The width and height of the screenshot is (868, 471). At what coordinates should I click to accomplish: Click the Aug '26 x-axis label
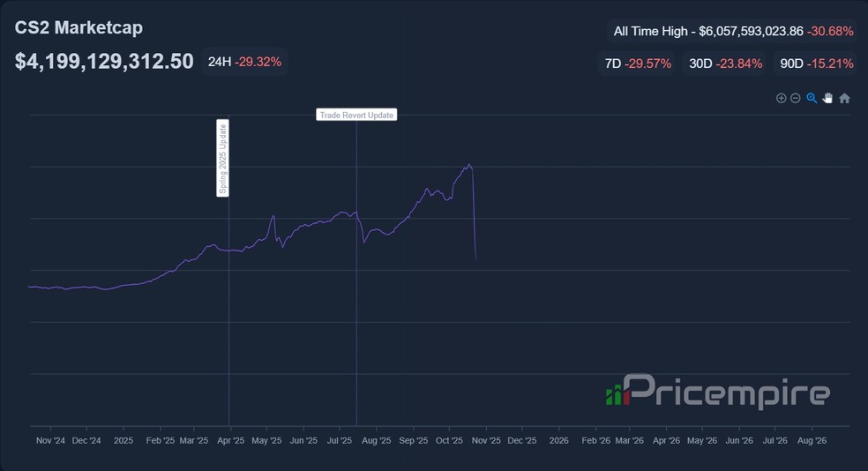812,440
